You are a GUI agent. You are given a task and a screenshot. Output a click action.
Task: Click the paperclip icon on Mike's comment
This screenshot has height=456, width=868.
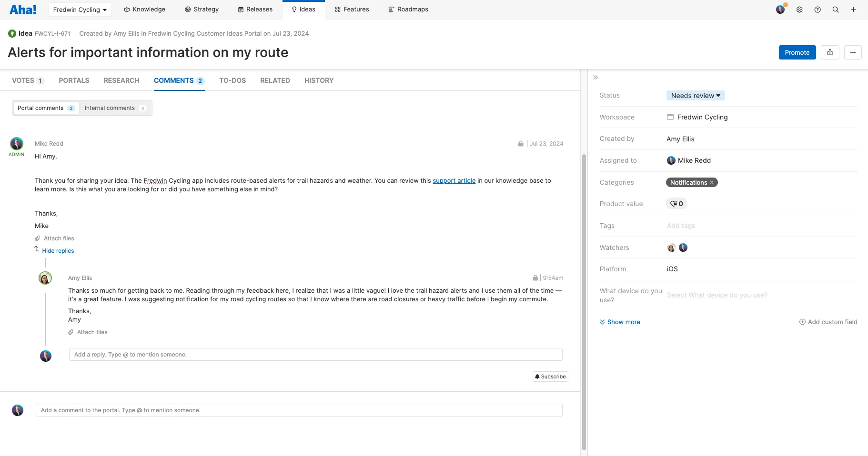tap(38, 238)
